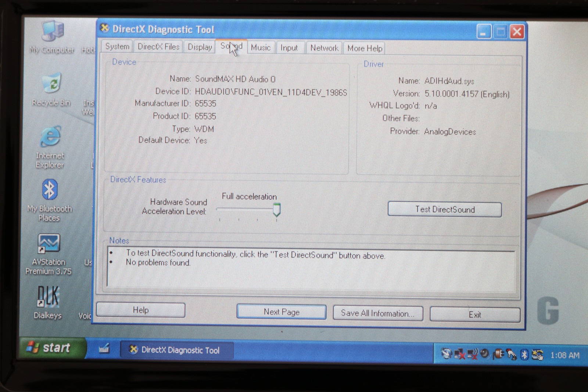588x392 pixels.
Task: Click the Exit button
Action: pyautogui.click(x=475, y=315)
